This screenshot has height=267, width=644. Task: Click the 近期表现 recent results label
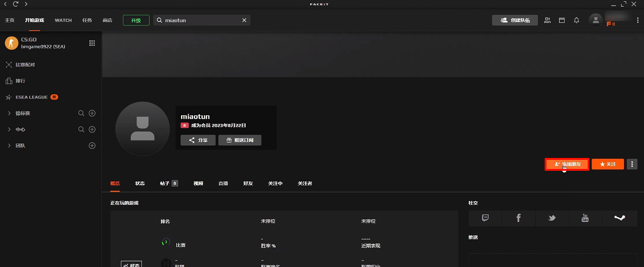pyautogui.click(x=371, y=245)
